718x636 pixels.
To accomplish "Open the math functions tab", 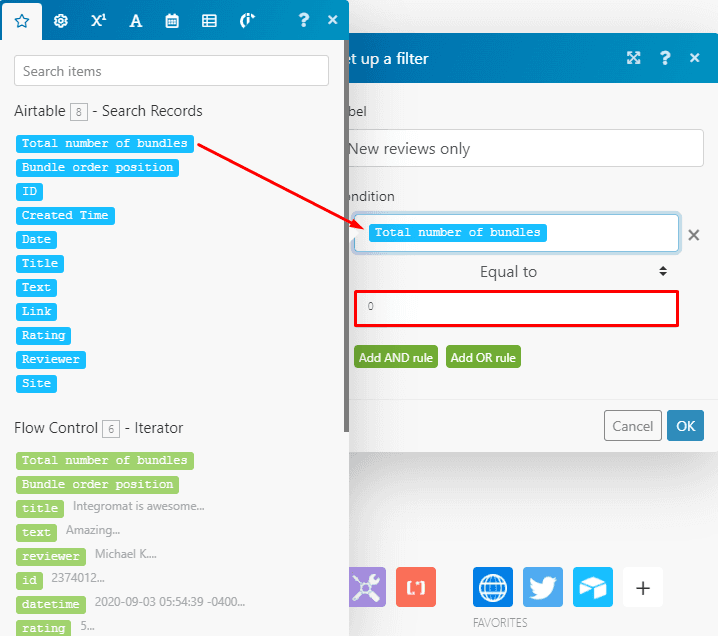I will point(98,20).
